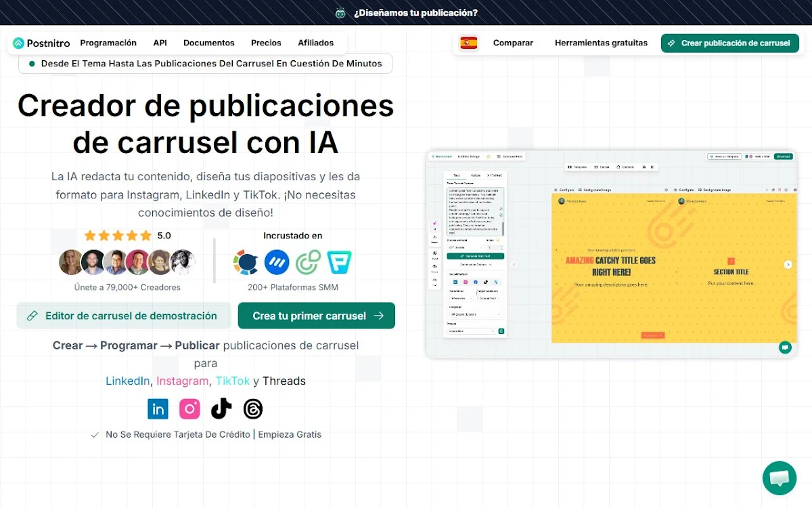Open the Comparar menu

coord(513,43)
